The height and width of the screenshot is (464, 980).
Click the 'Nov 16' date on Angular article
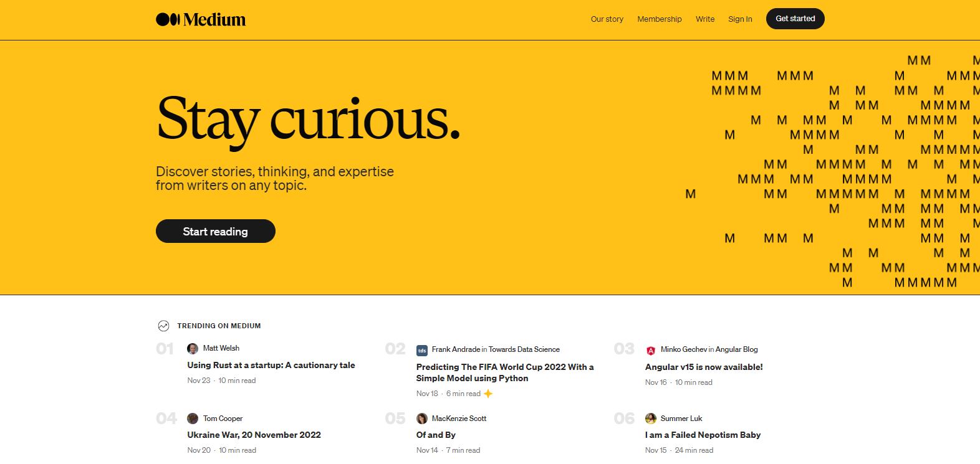(x=656, y=382)
